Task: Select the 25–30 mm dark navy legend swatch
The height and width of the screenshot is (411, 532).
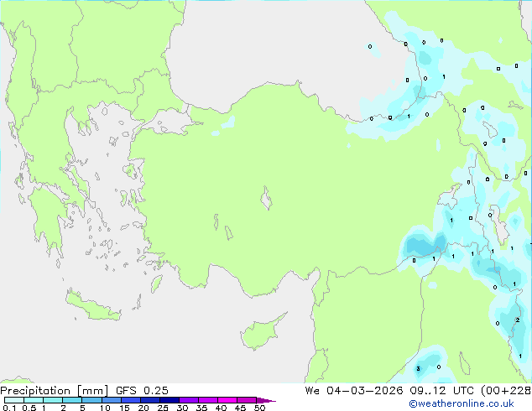Action: coord(170,400)
